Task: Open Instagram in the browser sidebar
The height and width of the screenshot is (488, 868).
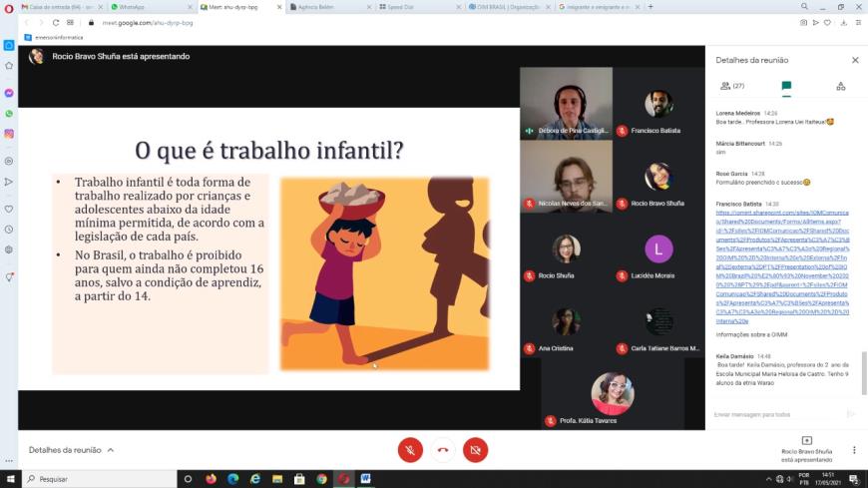Action: [9, 134]
